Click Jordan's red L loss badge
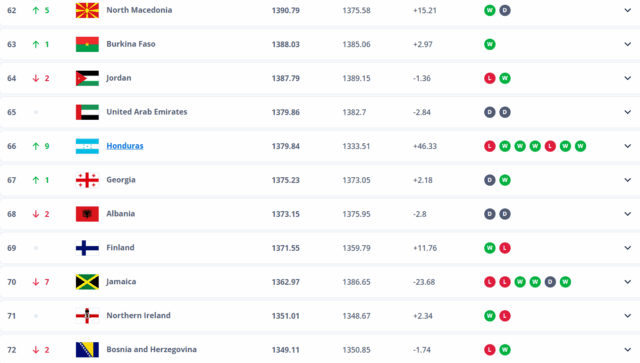Screen dimensions: 640x363 click(490, 78)
